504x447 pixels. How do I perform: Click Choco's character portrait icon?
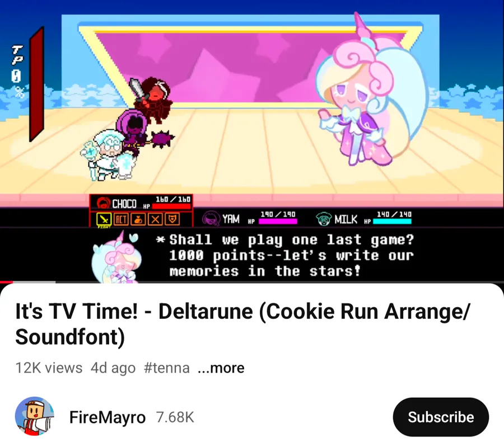tap(103, 203)
